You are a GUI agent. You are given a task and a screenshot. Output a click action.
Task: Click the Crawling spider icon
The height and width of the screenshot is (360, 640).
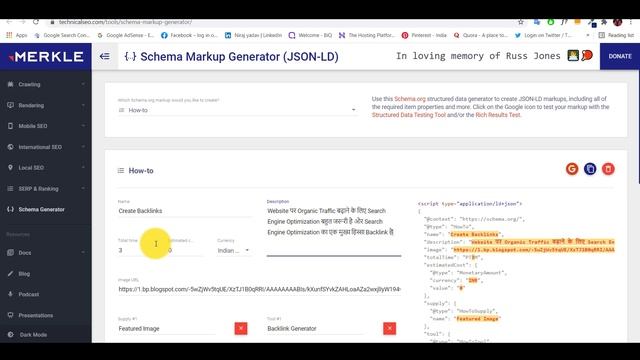(x=10, y=84)
